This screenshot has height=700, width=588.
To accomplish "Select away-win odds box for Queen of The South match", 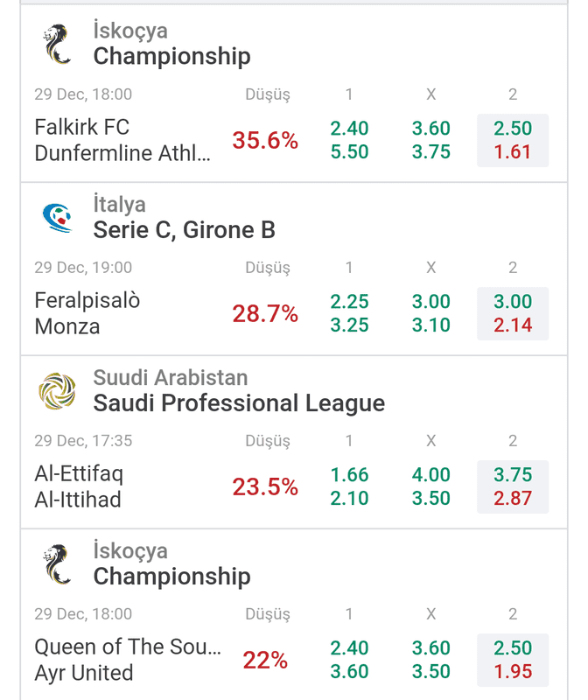I will click(513, 660).
